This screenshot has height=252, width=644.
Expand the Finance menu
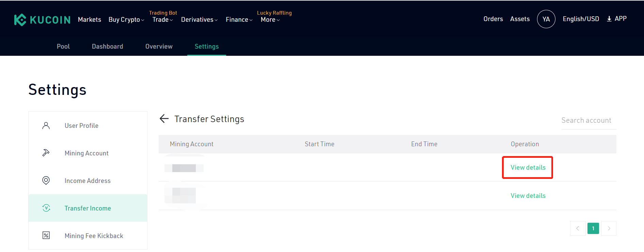click(x=239, y=20)
